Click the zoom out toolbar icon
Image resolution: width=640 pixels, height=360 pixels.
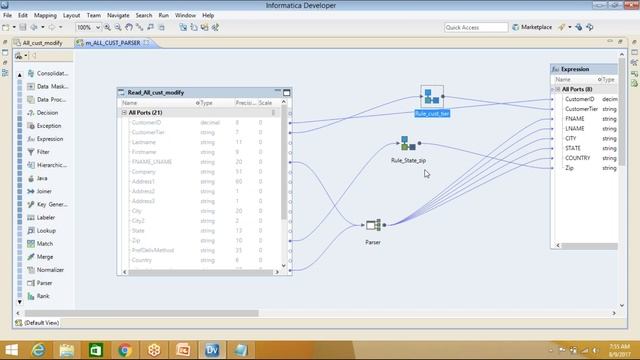pyautogui.click(x=118, y=27)
